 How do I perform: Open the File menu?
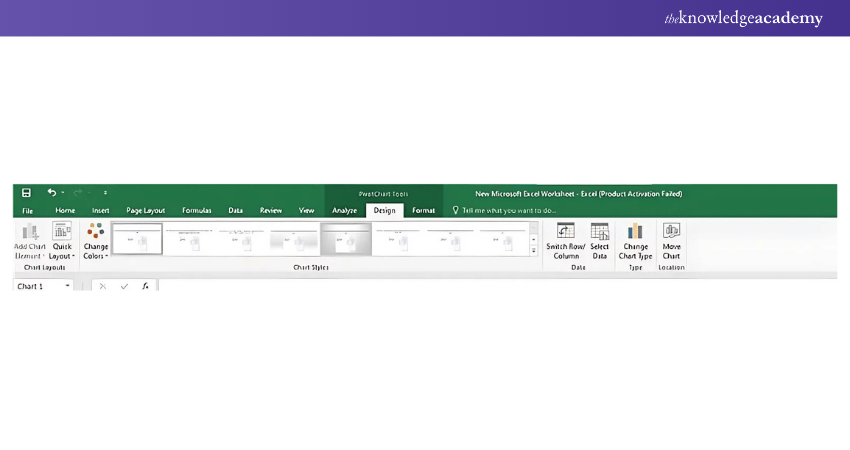pyautogui.click(x=27, y=210)
